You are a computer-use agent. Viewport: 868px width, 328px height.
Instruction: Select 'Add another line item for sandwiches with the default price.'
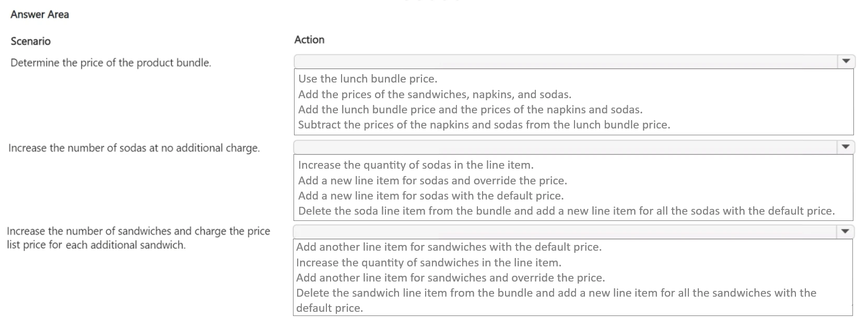449,247
